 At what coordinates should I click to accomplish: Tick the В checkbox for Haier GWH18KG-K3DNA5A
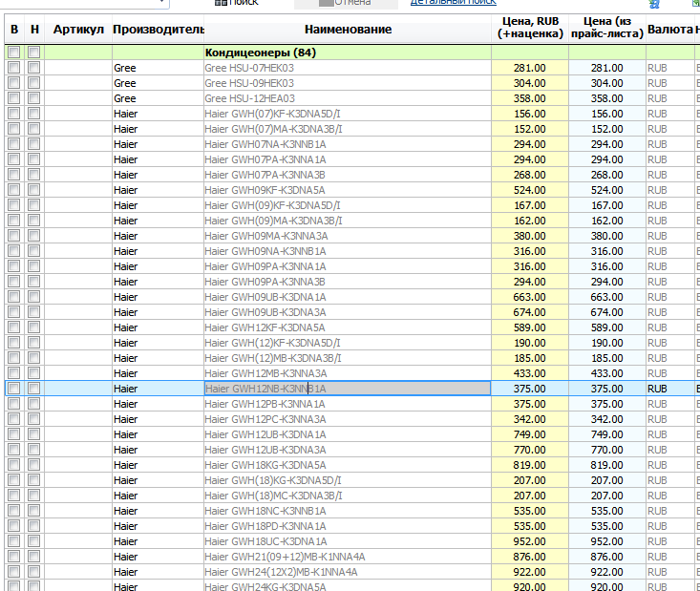[x=13, y=465]
